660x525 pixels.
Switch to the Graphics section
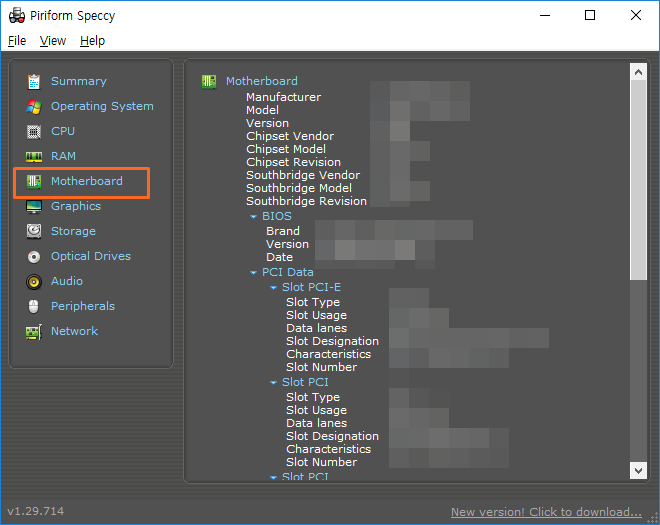tap(76, 206)
